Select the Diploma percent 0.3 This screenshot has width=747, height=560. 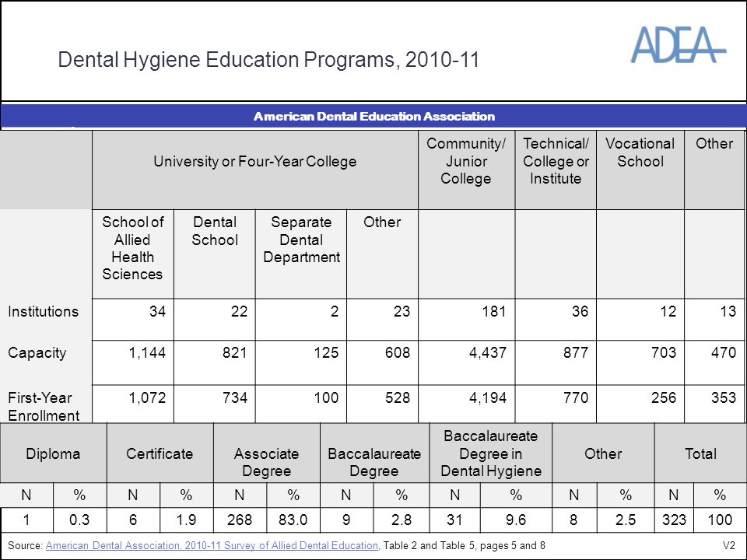pyautogui.click(x=79, y=520)
